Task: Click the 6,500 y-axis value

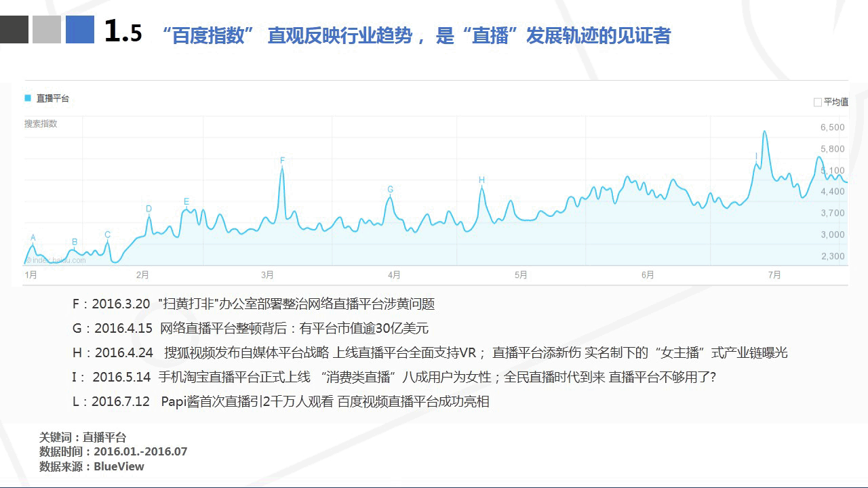Action: (x=832, y=127)
